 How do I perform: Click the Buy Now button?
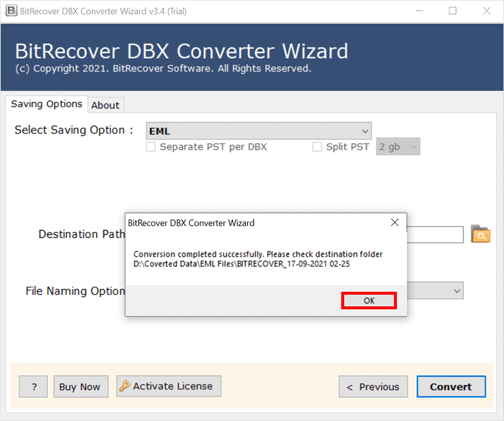point(81,387)
